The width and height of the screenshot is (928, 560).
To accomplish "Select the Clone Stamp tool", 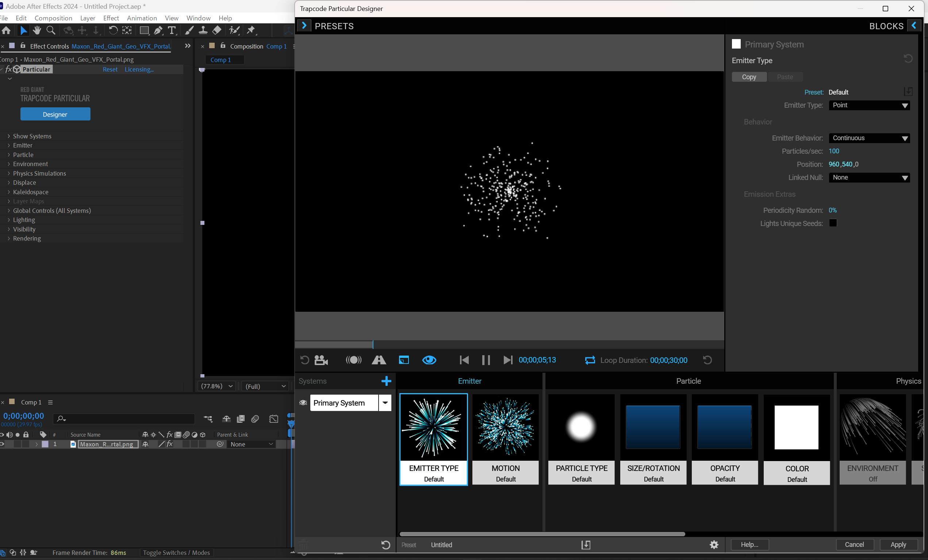I will tap(203, 31).
